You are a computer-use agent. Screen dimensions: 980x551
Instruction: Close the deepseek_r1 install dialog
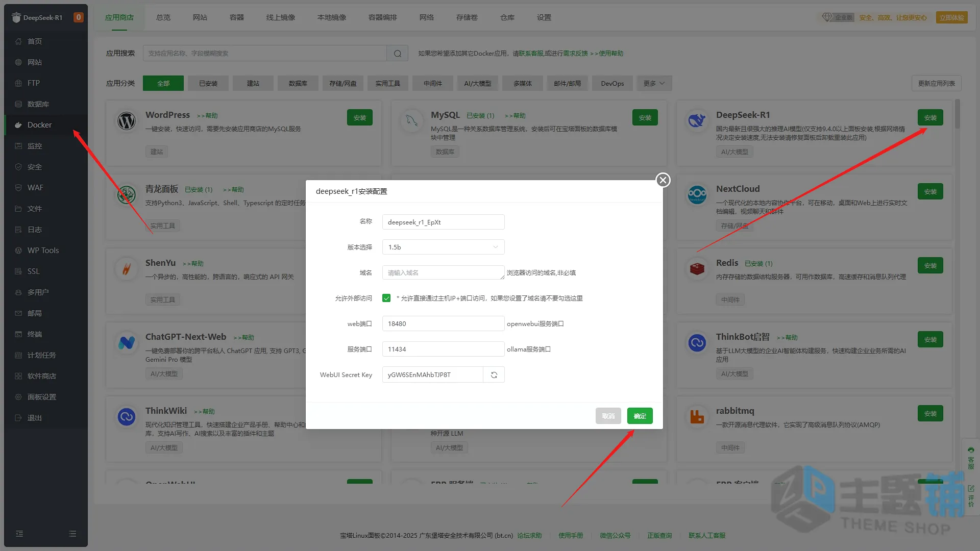(x=663, y=180)
